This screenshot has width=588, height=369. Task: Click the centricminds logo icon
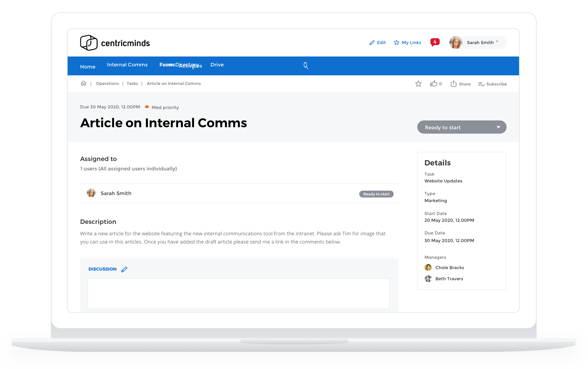[x=89, y=43]
